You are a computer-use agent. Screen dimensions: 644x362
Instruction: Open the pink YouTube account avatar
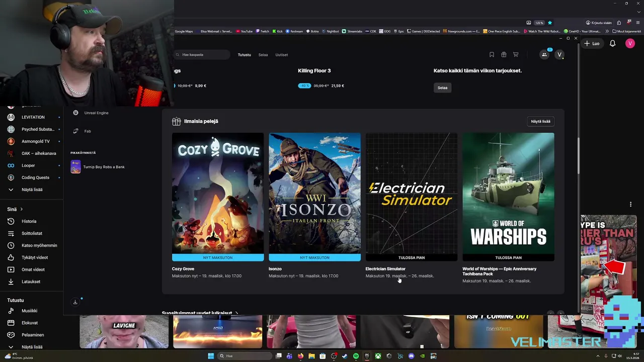630,43
